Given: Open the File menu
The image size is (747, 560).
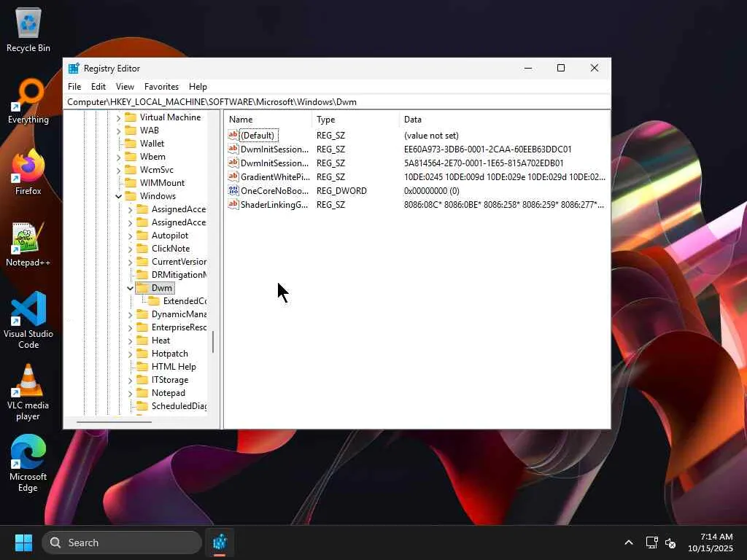Looking at the screenshot, I should [x=74, y=87].
